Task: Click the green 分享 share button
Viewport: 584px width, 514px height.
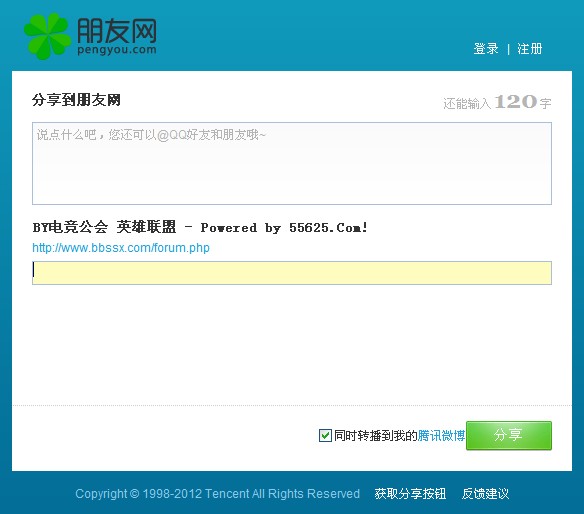Action: coord(509,435)
